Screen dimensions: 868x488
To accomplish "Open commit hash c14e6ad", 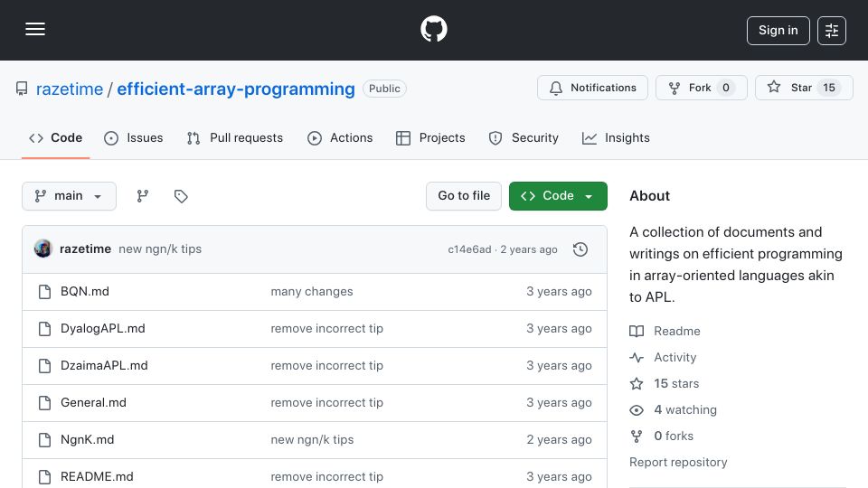I will click(x=469, y=249).
